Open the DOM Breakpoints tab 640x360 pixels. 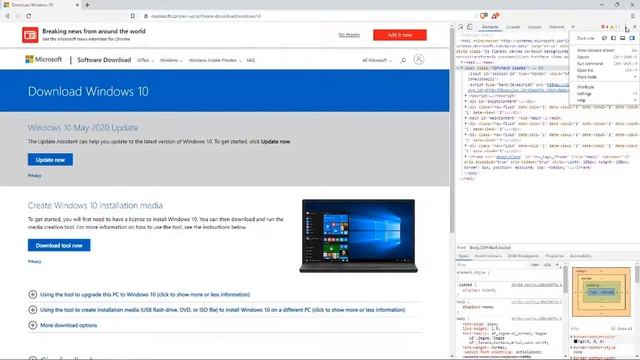point(523,256)
